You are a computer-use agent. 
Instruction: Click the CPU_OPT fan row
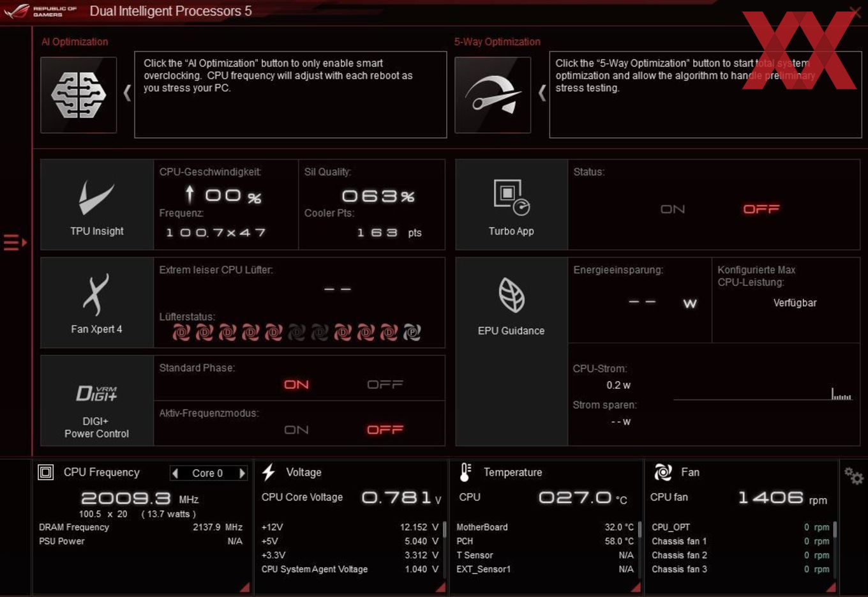pyautogui.click(x=740, y=527)
